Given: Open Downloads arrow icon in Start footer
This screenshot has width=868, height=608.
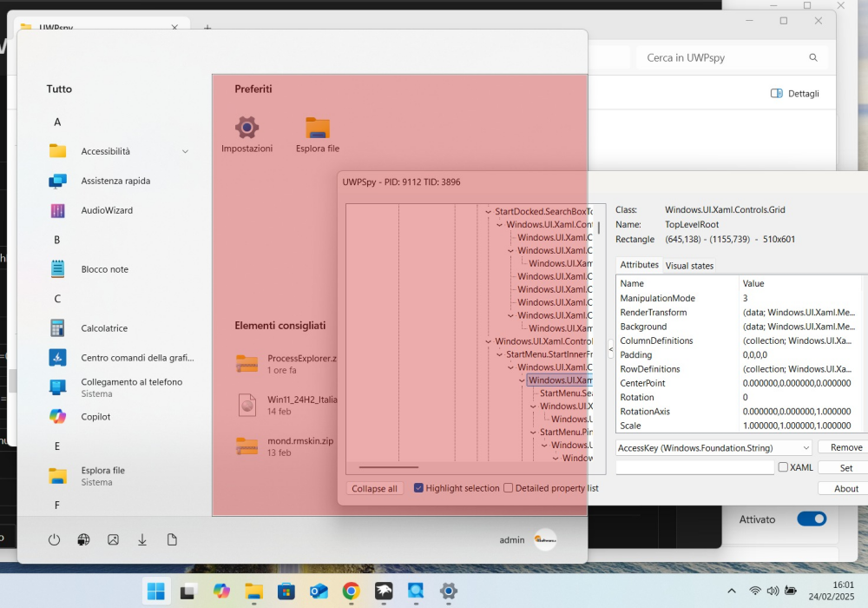Looking at the screenshot, I should [142, 539].
